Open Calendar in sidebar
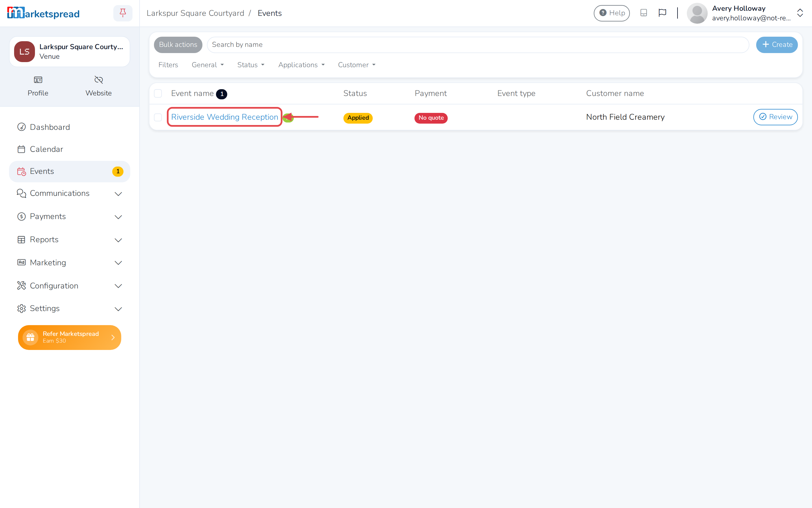812x508 pixels. pyautogui.click(x=69, y=149)
